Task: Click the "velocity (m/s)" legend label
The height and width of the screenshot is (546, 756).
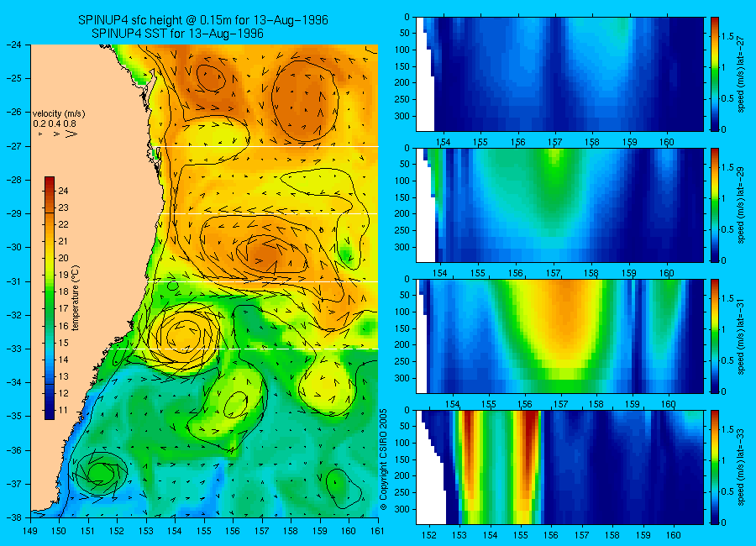Action: pos(59,114)
